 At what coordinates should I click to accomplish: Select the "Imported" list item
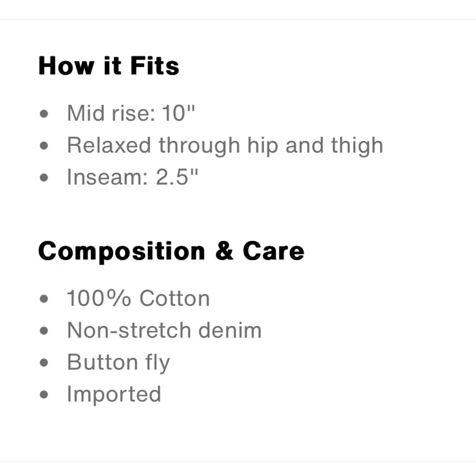114,394
